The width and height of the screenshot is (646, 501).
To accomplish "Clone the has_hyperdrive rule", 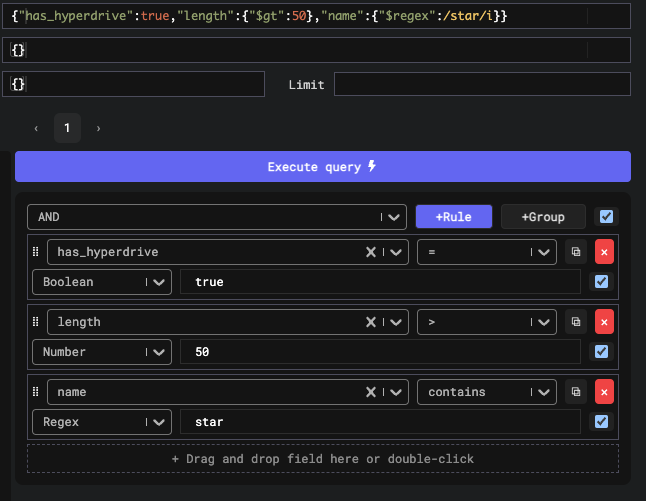I will click(576, 252).
